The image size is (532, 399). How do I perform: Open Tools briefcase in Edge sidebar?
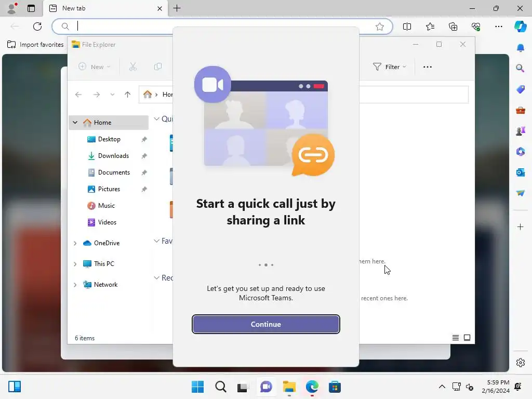coord(520,110)
